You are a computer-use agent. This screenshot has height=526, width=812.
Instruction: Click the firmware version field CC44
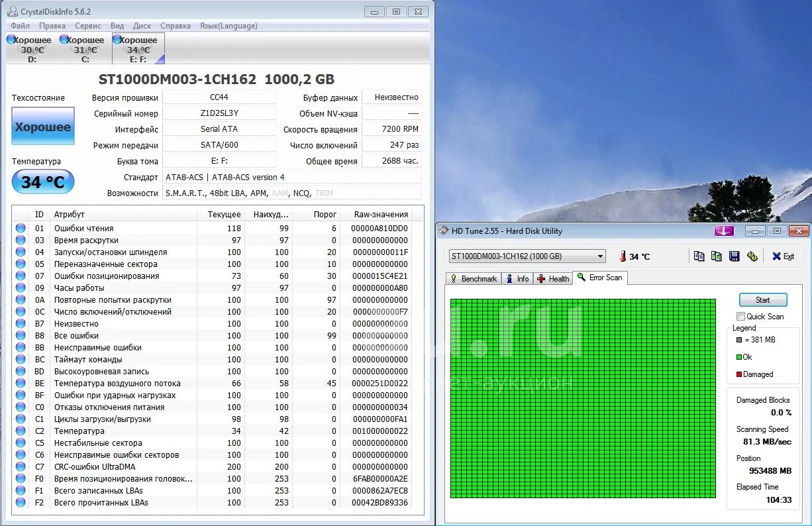tap(219, 97)
